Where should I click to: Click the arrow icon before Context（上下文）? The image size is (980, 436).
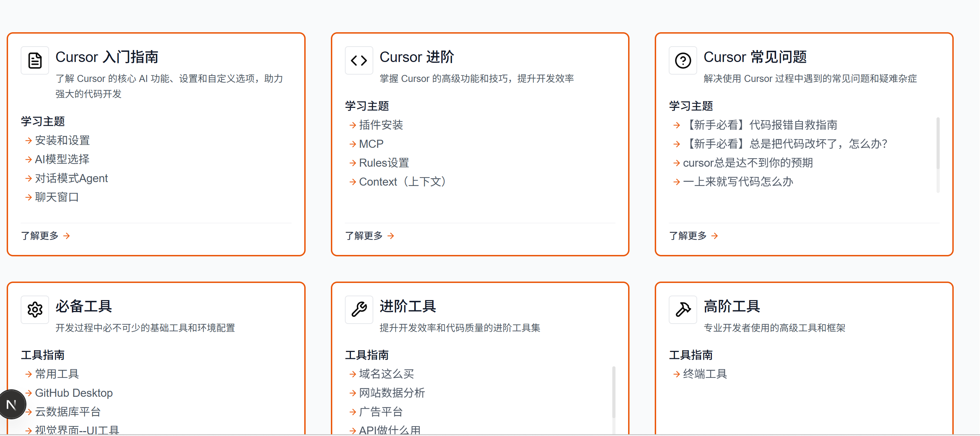coord(353,182)
